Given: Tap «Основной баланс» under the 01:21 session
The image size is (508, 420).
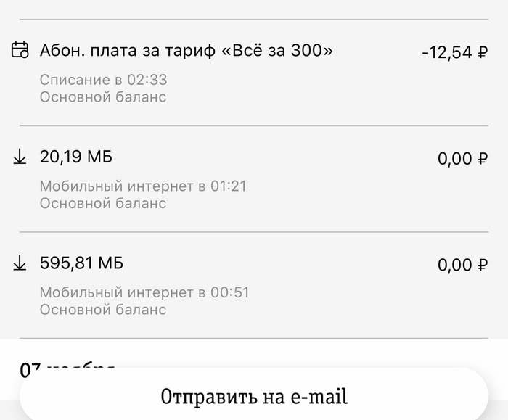Looking at the screenshot, I should pyautogui.click(x=103, y=203).
